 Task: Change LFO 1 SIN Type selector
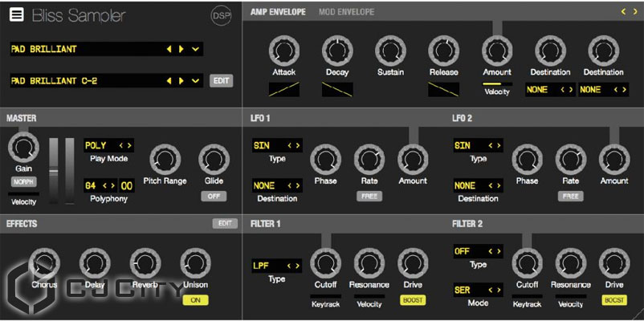(277, 145)
